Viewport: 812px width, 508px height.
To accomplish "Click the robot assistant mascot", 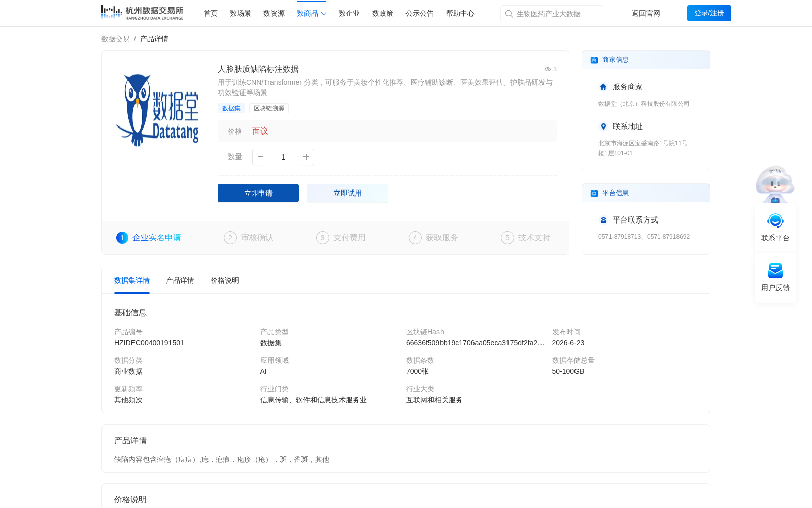I will (x=775, y=184).
